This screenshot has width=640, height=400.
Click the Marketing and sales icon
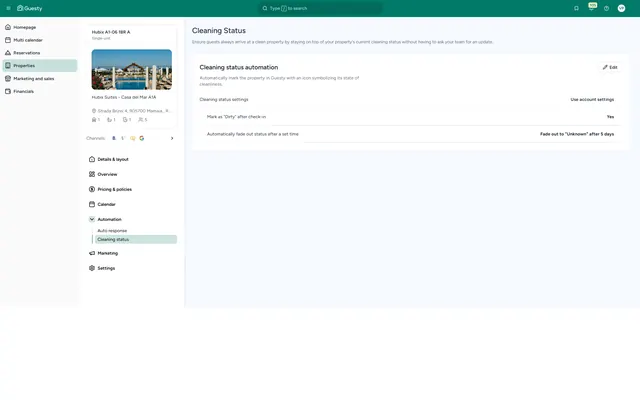tap(8, 78)
